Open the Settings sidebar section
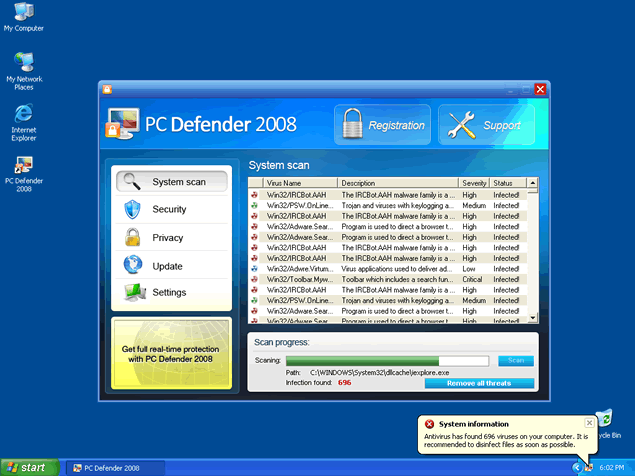 [x=169, y=292]
